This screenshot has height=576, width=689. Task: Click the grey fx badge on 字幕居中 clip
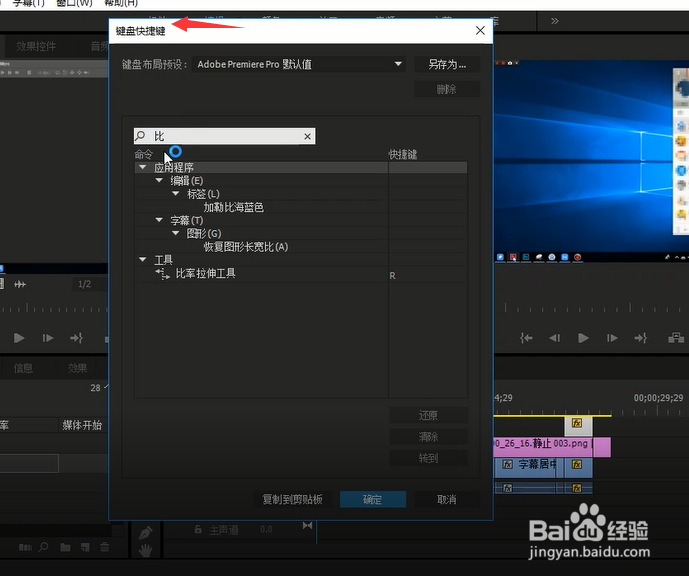508,464
